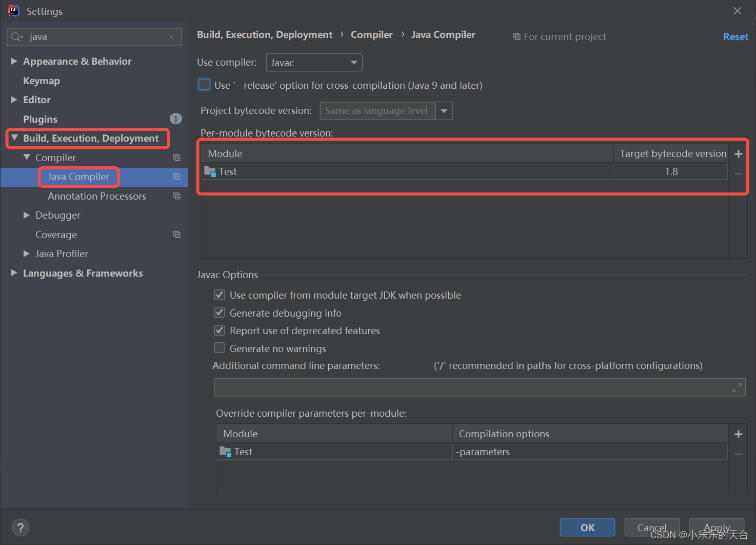This screenshot has width=756, height=545.
Task: Uncheck Report use of deprecated features
Action: [220, 330]
